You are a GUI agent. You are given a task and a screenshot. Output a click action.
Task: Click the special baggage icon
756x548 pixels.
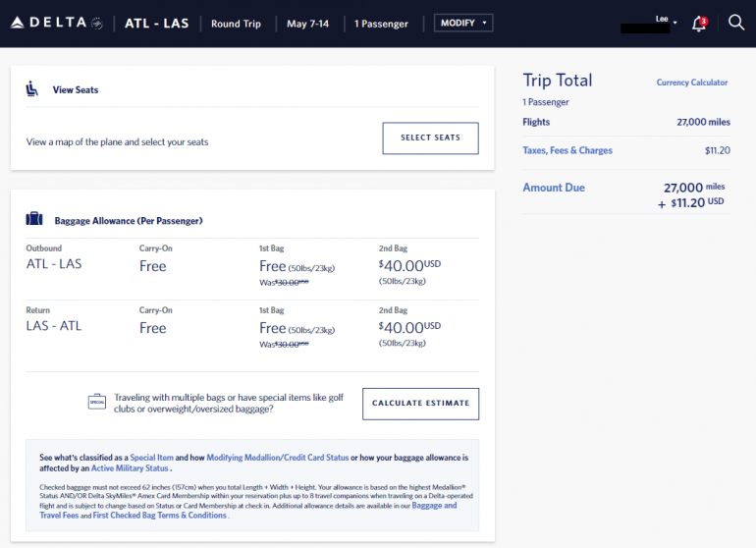click(x=96, y=402)
